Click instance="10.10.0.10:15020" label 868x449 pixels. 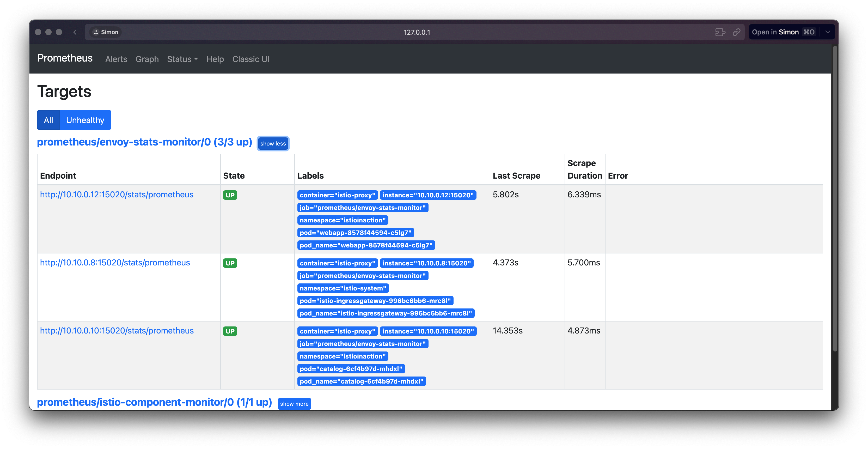(x=428, y=331)
